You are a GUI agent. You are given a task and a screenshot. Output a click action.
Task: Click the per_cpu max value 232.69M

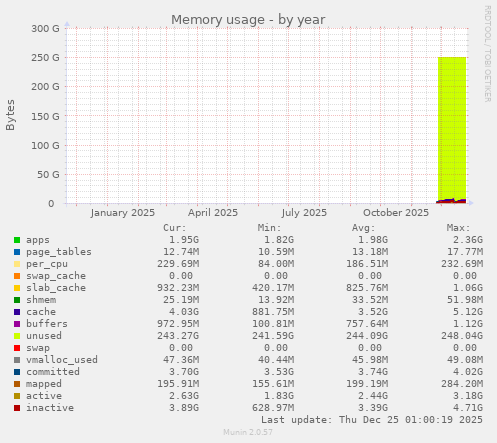click(462, 264)
